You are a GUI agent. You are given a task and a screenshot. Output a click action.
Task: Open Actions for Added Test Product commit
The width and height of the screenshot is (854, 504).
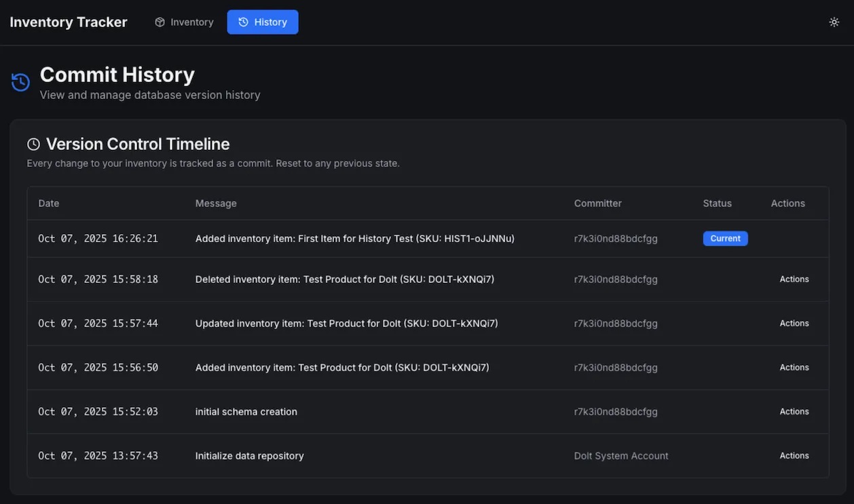(x=794, y=368)
